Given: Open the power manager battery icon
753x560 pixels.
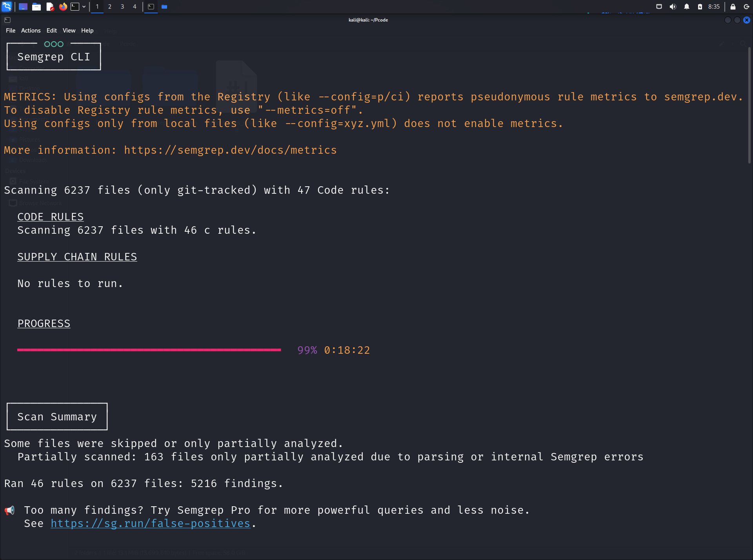Looking at the screenshot, I should (700, 7).
